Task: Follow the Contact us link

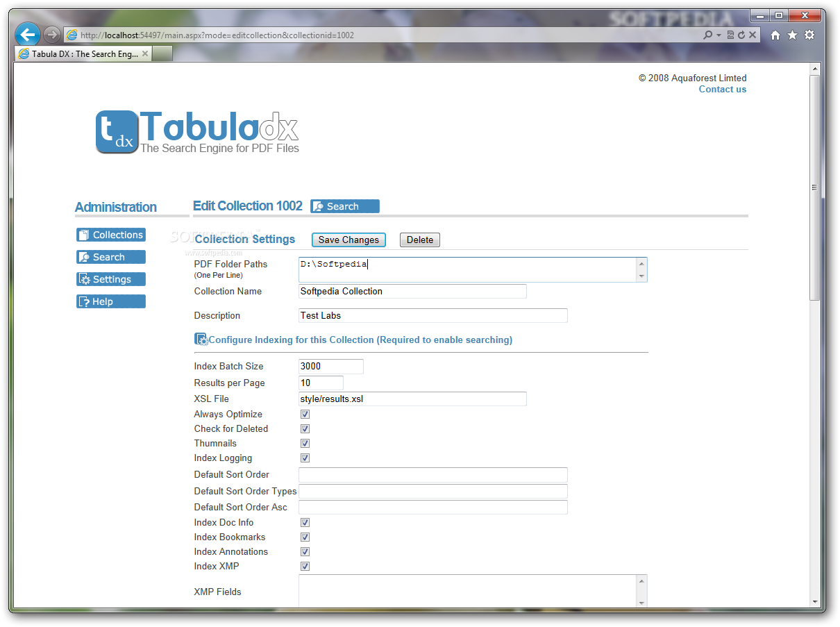Action: click(x=723, y=89)
